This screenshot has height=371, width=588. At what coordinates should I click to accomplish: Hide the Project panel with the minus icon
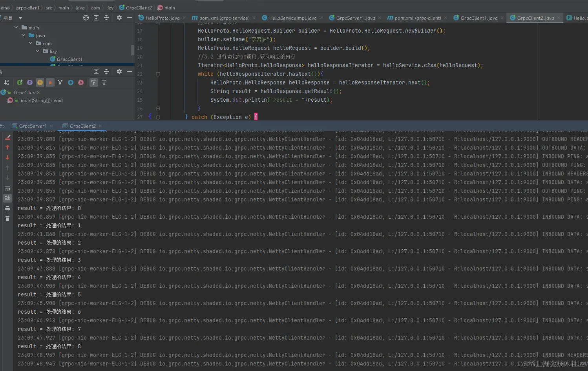coord(130,18)
